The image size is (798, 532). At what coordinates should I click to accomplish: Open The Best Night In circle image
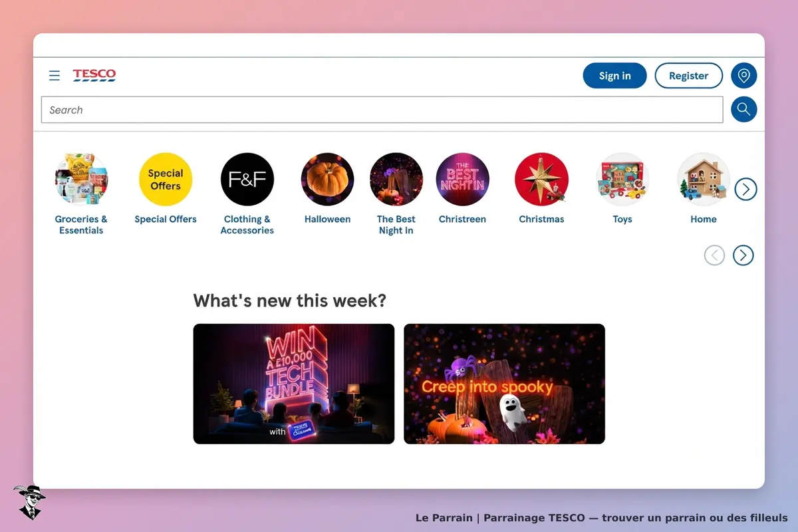(396, 180)
